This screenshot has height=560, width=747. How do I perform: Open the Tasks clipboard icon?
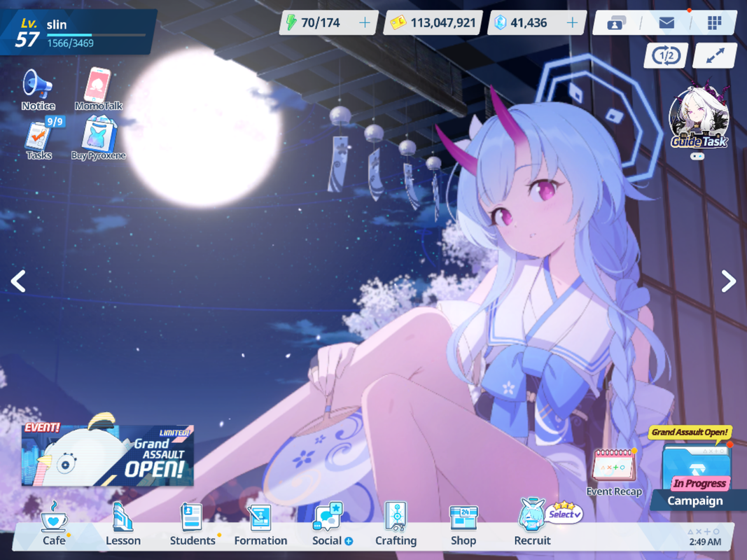39,139
